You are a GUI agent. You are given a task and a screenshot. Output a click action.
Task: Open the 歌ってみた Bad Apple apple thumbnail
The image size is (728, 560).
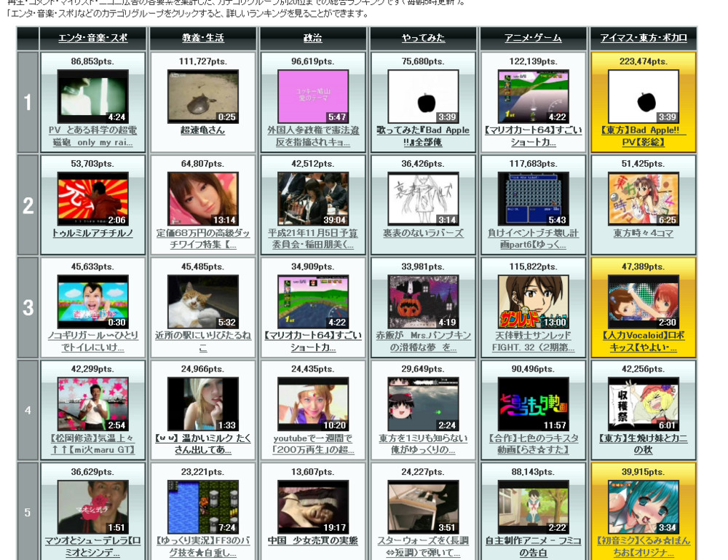coord(423,97)
